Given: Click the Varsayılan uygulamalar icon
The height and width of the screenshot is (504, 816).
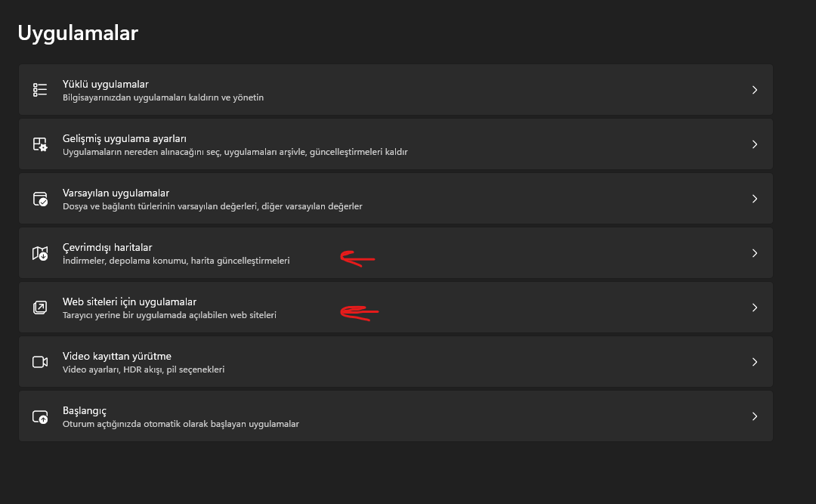Looking at the screenshot, I should (40, 199).
